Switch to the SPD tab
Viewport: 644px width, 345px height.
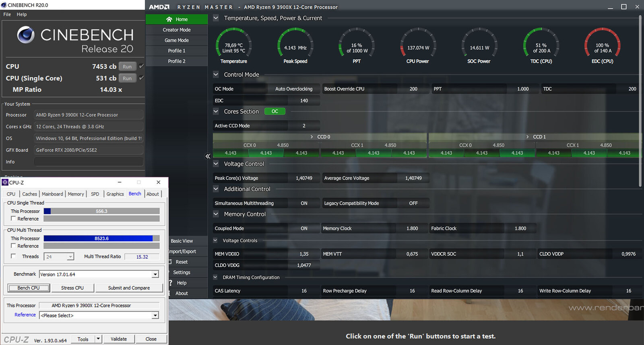95,194
